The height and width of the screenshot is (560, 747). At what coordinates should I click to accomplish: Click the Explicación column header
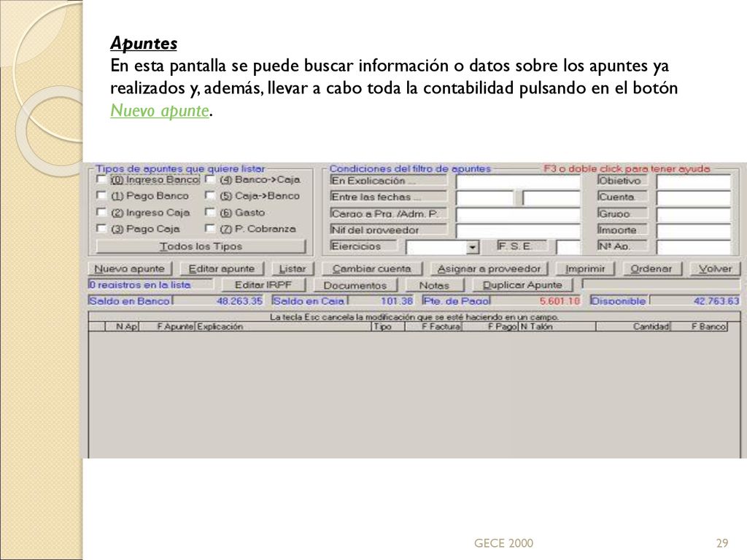coord(283,327)
